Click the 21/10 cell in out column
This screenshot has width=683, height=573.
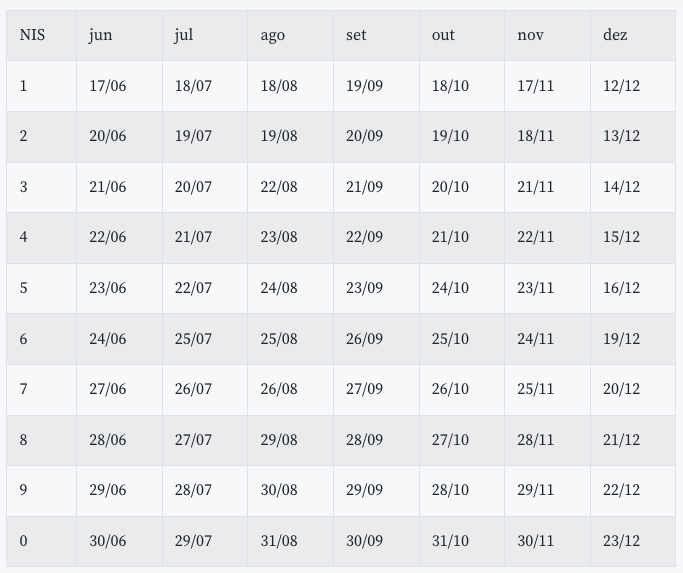click(450, 237)
